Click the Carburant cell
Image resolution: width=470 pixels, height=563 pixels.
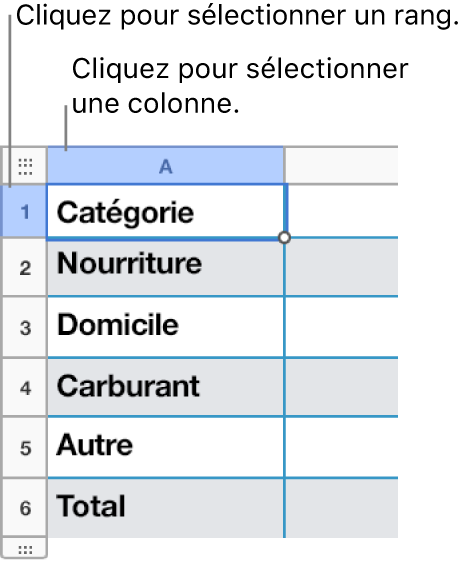166,387
